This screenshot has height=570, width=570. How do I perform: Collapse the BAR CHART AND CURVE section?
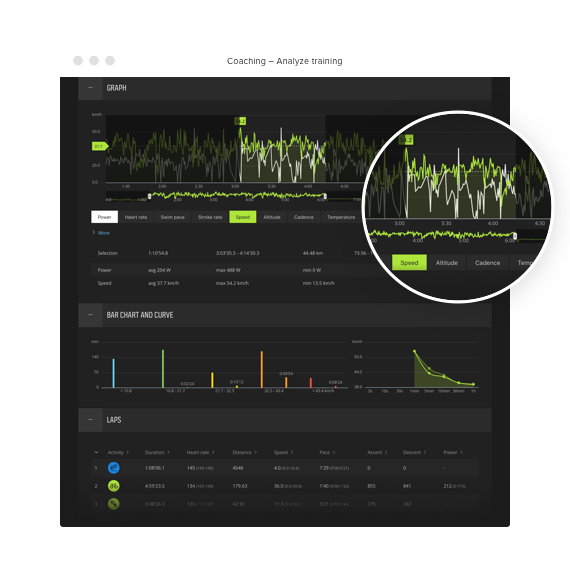(91, 315)
